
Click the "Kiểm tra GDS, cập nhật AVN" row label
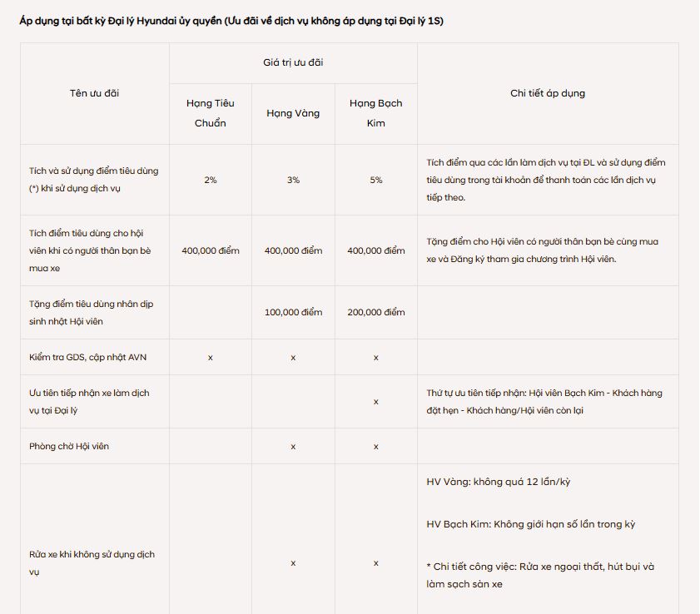click(x=87, y=357)
